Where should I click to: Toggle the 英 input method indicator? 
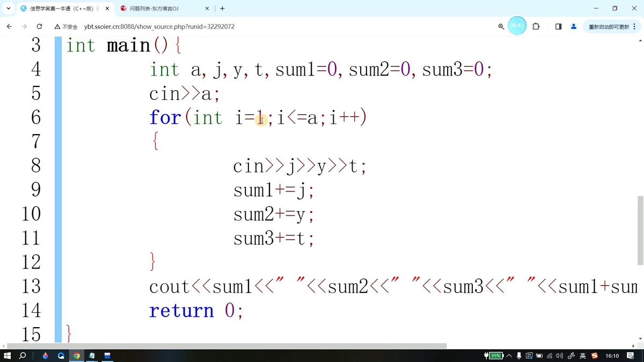(x=583, y=356)
